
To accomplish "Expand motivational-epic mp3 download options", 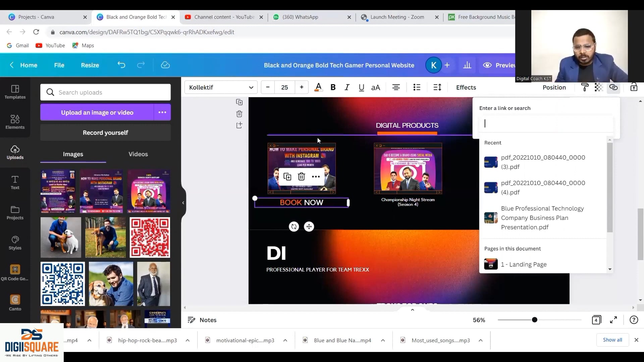I will coord(285,340).
